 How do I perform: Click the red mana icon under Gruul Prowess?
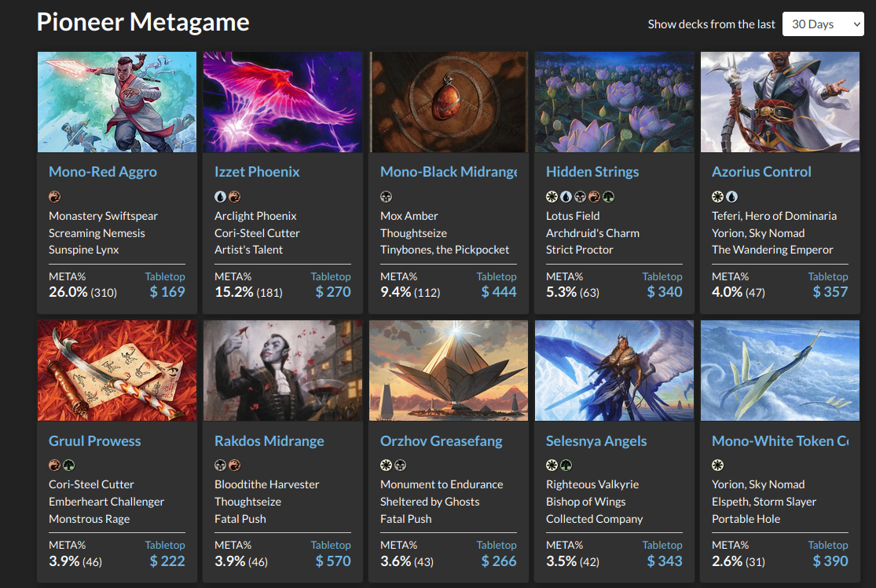click(55, 466)
